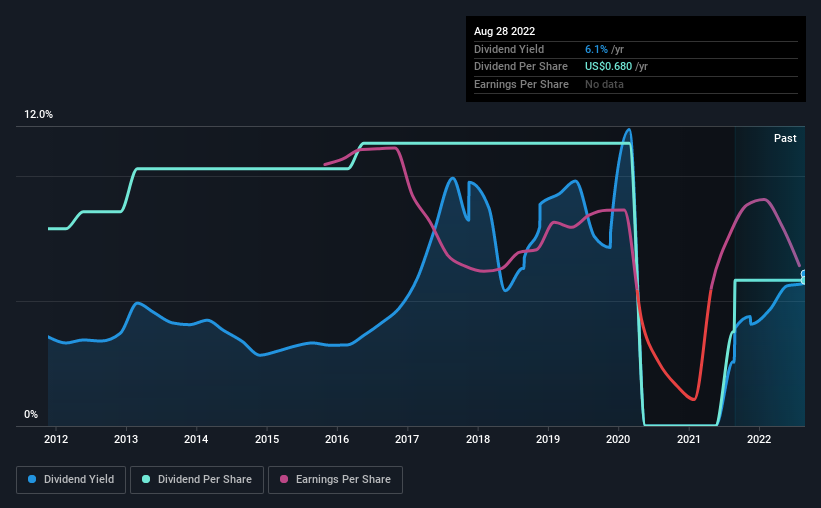
Task: Click the 2022 x-axis label
Action: [x=759, y=439]
